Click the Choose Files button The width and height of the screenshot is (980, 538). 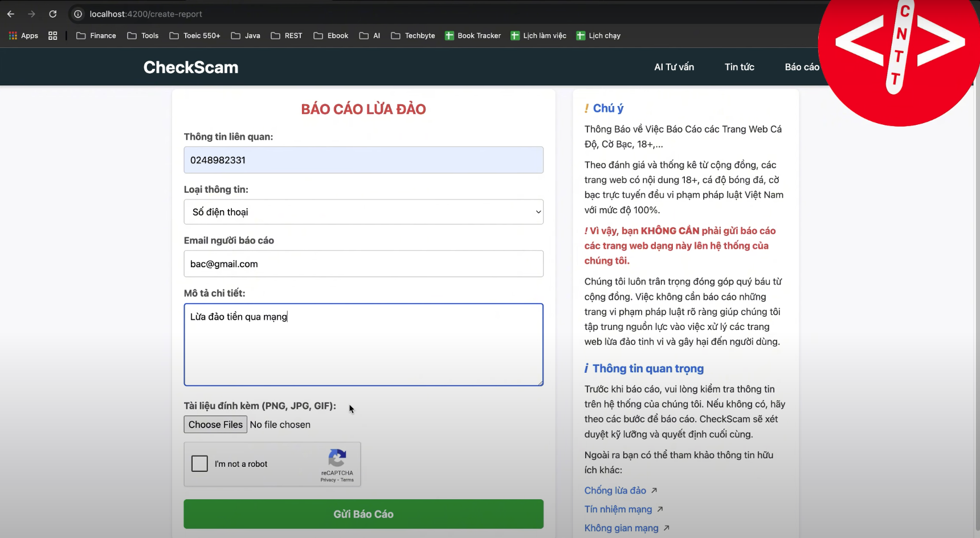pyautogui.click(x=215, y=425)
